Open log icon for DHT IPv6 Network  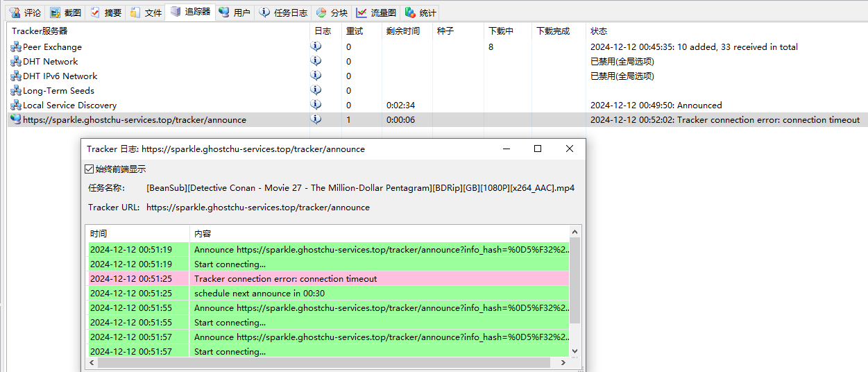pyautogui.click(x=316, y=76)
